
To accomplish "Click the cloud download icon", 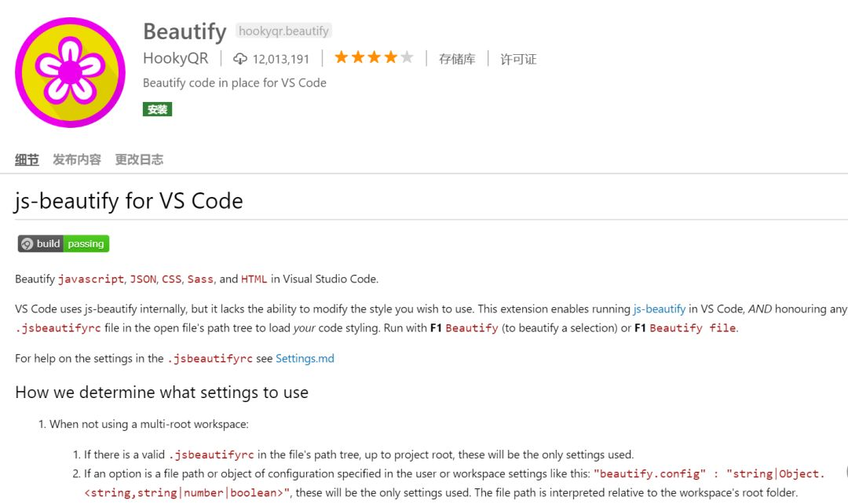I will pyautogui.click(x=240, y=59).
